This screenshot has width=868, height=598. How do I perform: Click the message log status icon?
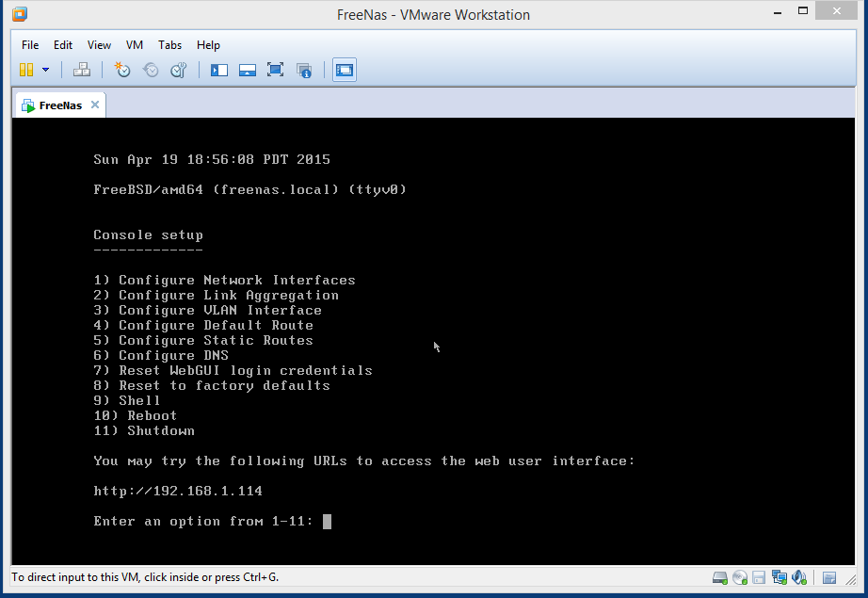(x=829, y=578)
